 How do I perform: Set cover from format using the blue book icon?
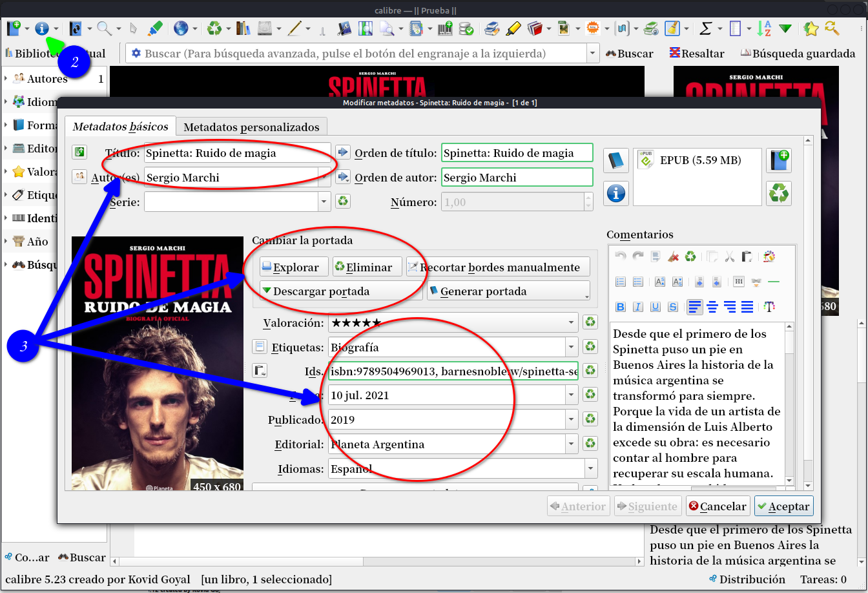[616, 160]
